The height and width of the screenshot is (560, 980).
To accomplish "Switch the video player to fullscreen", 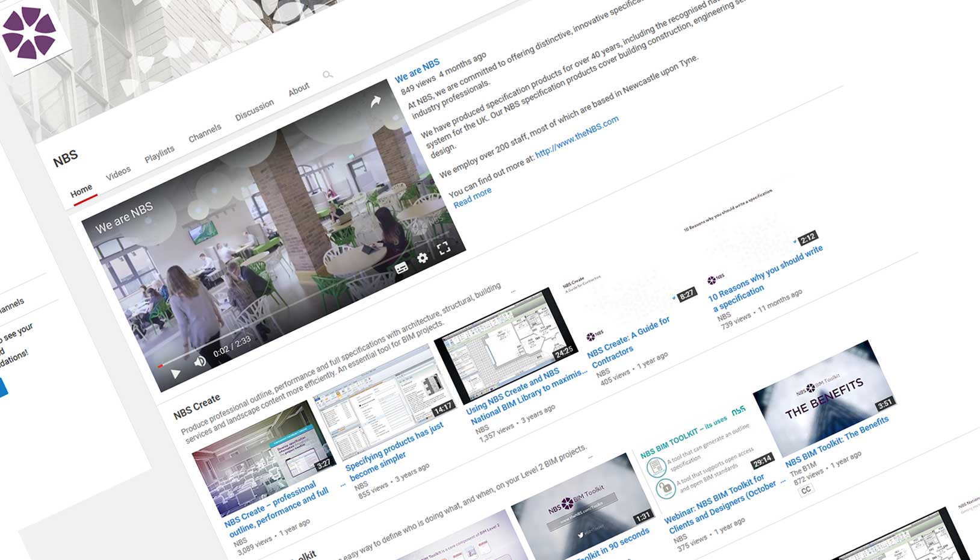I will tap(444, 248).
